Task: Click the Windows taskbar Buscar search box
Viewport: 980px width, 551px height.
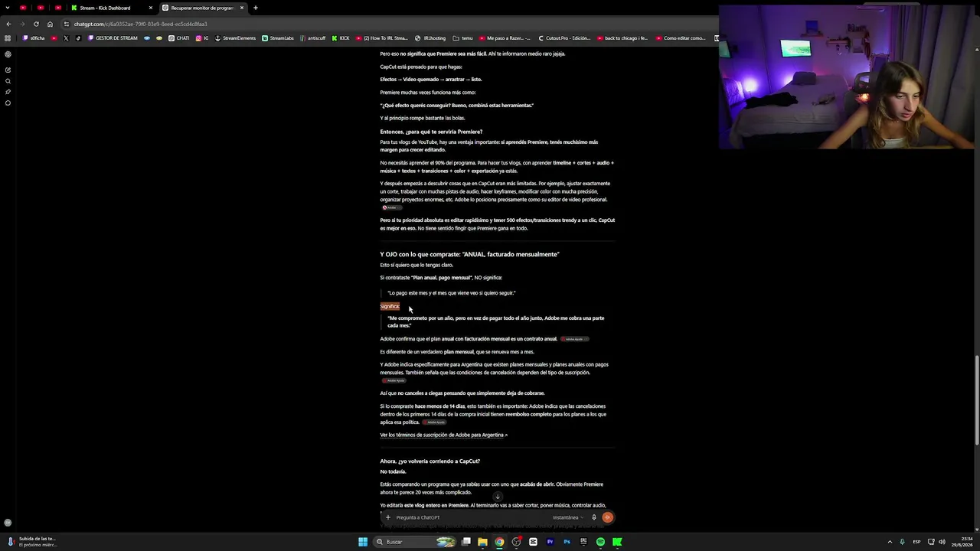Action: pyautogui.click(x=415, y=542)
